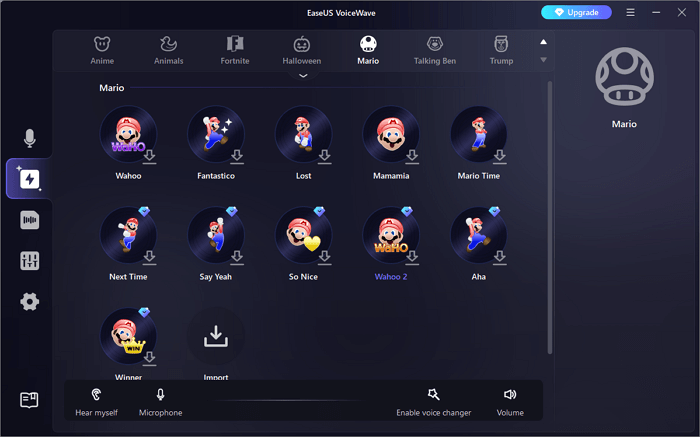Select the soundboard lightning sidebar icon
The image size is (700, 437).
29,179
